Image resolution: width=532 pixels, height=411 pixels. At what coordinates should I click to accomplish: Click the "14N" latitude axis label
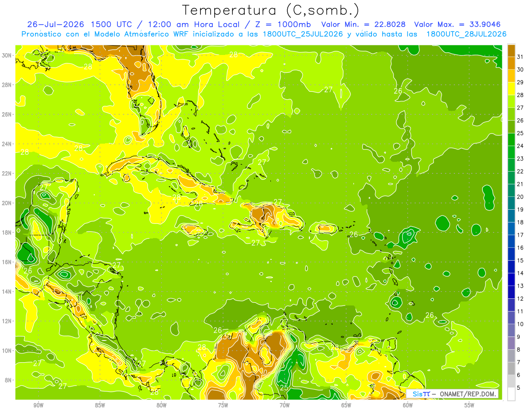pos(7,291)
